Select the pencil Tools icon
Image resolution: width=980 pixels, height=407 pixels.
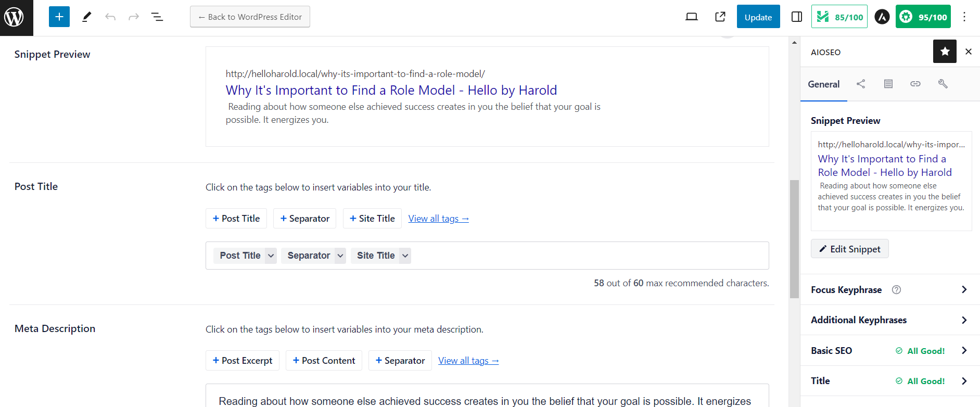86,17
